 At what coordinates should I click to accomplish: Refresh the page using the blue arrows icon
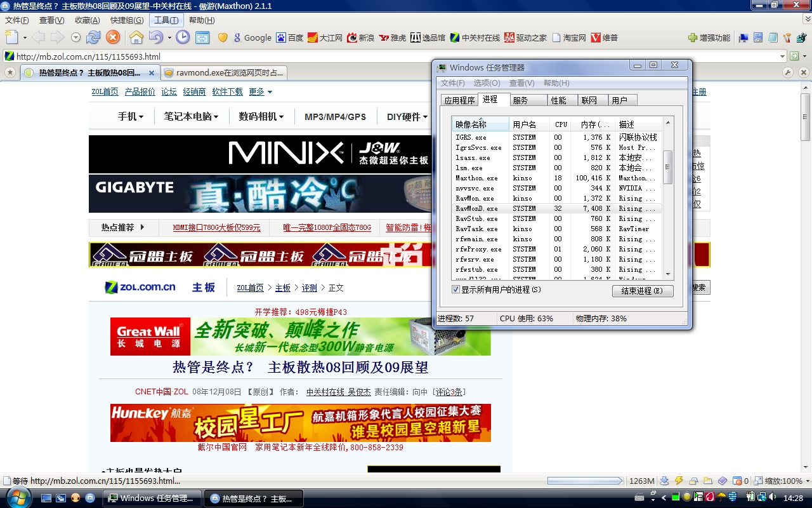pos(94,37)
